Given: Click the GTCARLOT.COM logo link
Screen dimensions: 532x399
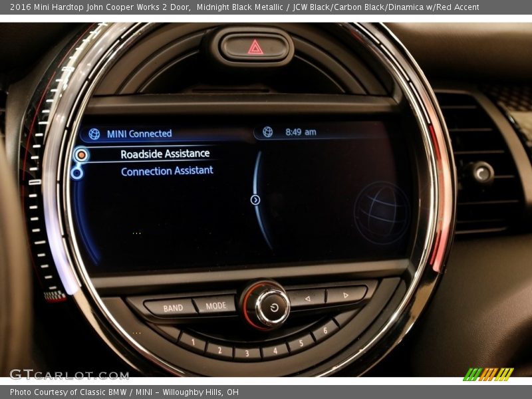Looking at the screenshot, I should click(69, 374).
